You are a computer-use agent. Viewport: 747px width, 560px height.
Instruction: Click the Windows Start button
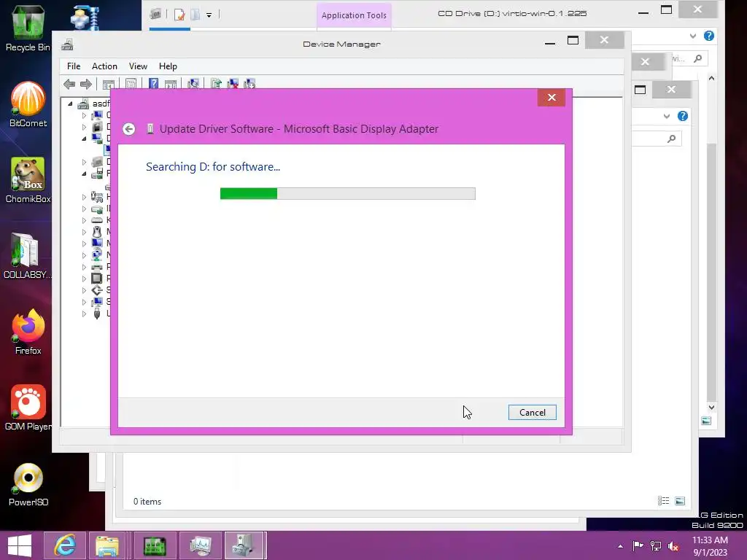[20, 545]
